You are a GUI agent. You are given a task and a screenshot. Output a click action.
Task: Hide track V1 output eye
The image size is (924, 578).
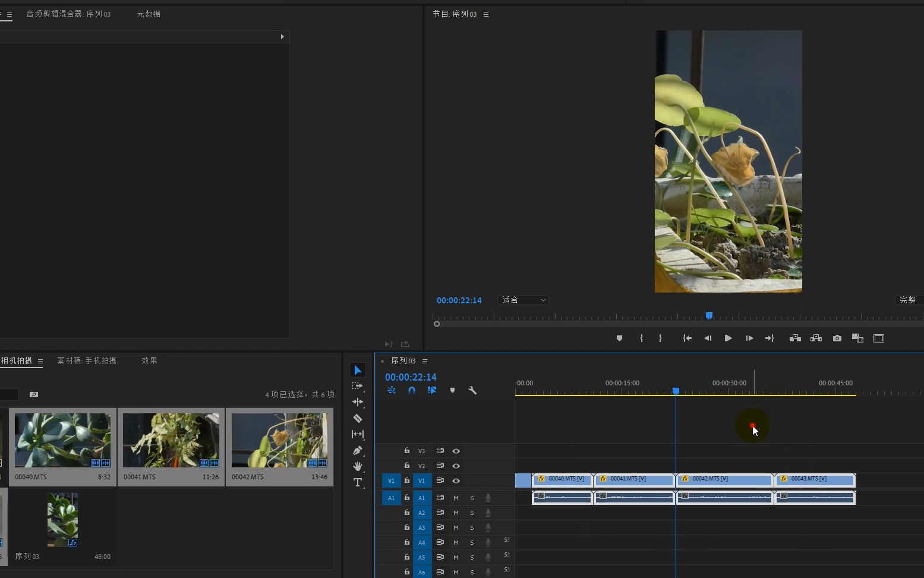point(456,480)
